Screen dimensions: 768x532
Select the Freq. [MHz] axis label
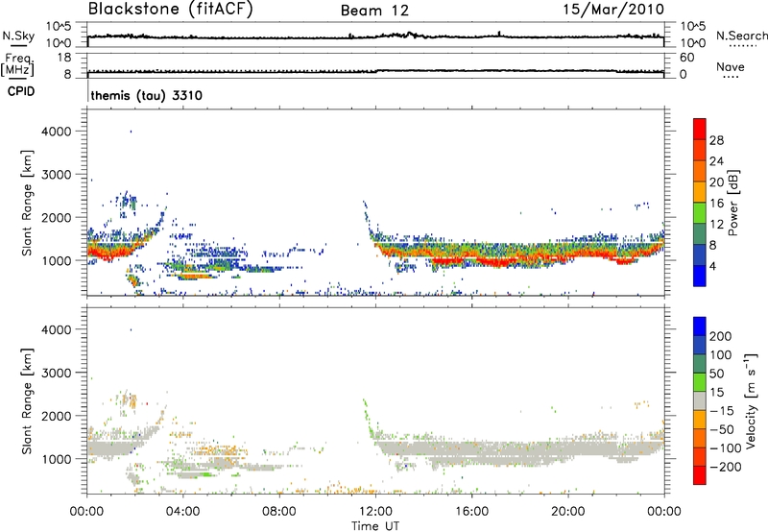click(18, 64)
